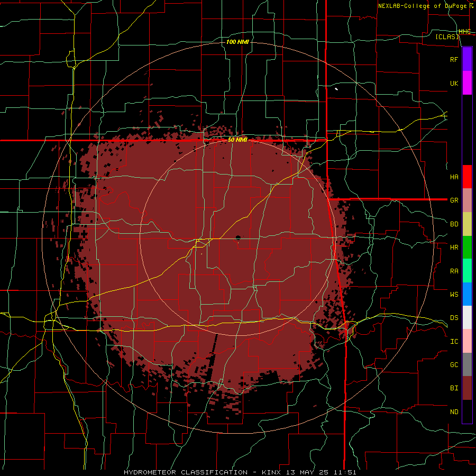Viewport: 476px width, 476px height.
Task: Click the GR legend label
Action: [x=454, y=200]
